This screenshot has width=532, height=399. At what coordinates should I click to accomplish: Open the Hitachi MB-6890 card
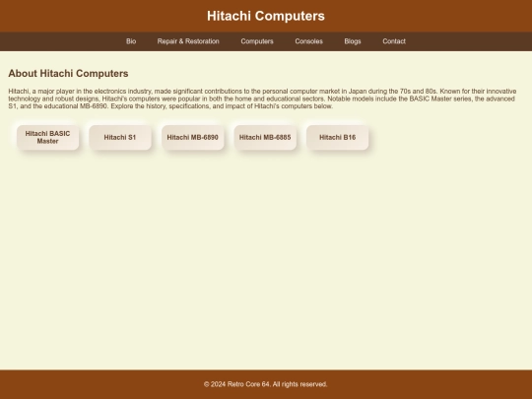click(x=193, y=137)
